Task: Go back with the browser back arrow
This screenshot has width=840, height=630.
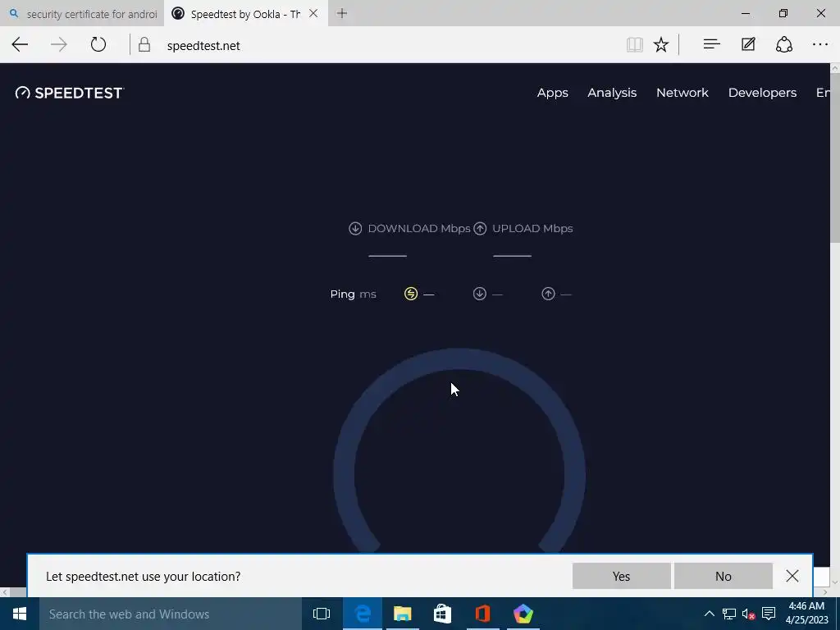Action: 20,45
